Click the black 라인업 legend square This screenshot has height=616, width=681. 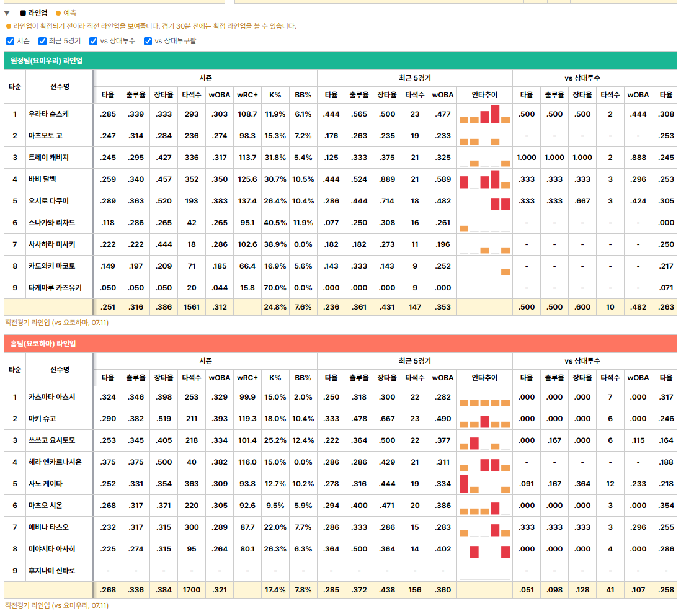(23, 13)
